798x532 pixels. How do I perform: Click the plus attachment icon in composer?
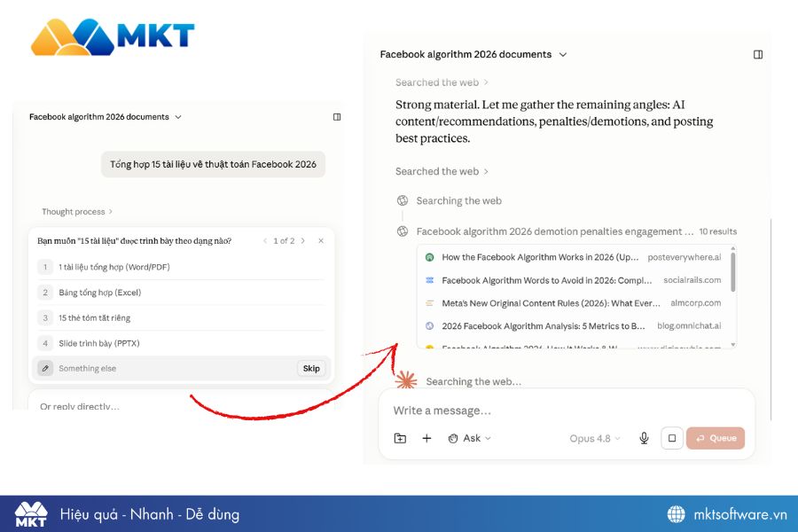click(x=426, y=438)
